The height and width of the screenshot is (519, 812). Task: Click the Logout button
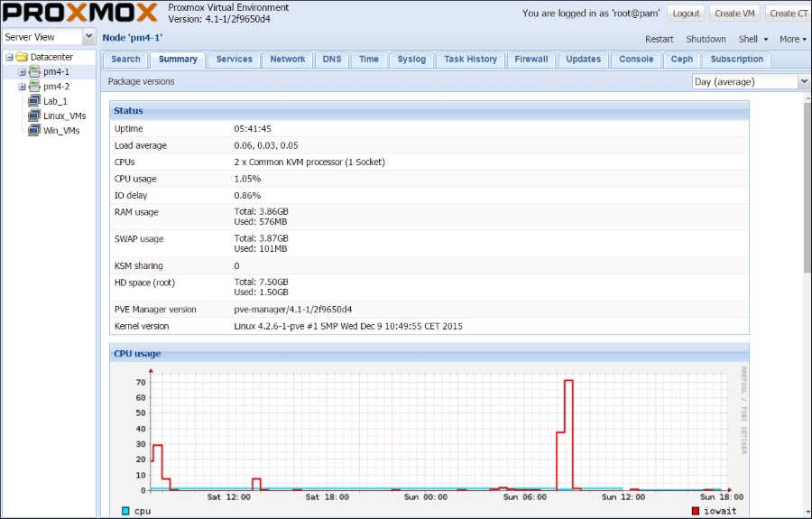point(686,14)
